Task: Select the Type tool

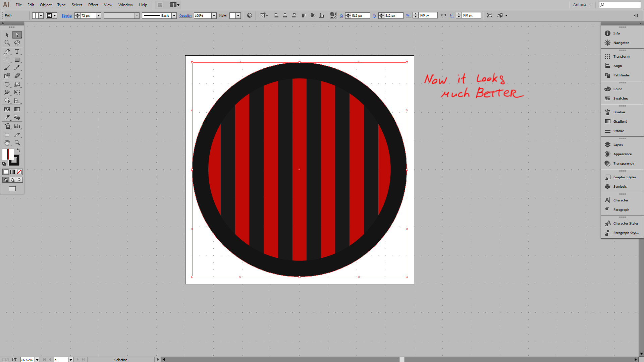Action: (17, 52)
